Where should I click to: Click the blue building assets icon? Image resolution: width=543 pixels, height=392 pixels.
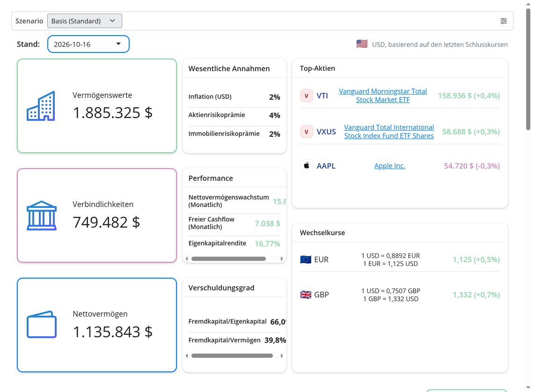coord(41,106)
